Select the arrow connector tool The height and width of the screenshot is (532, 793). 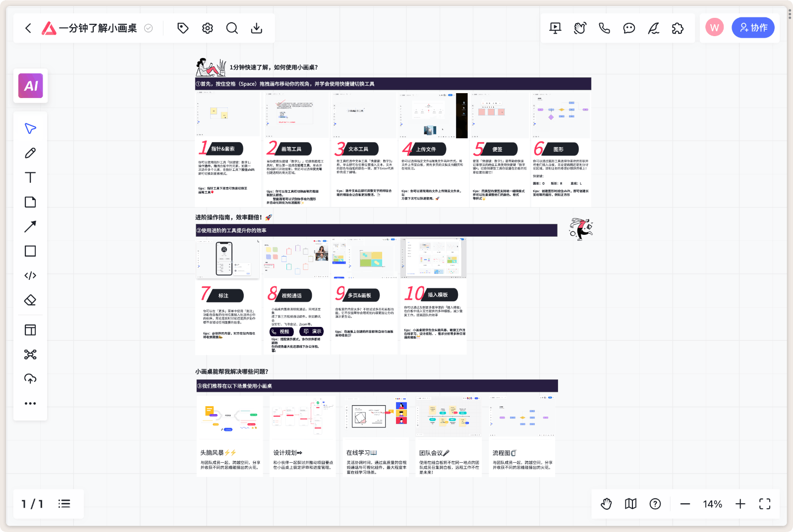pyautogui.click(x=30, y=226)
